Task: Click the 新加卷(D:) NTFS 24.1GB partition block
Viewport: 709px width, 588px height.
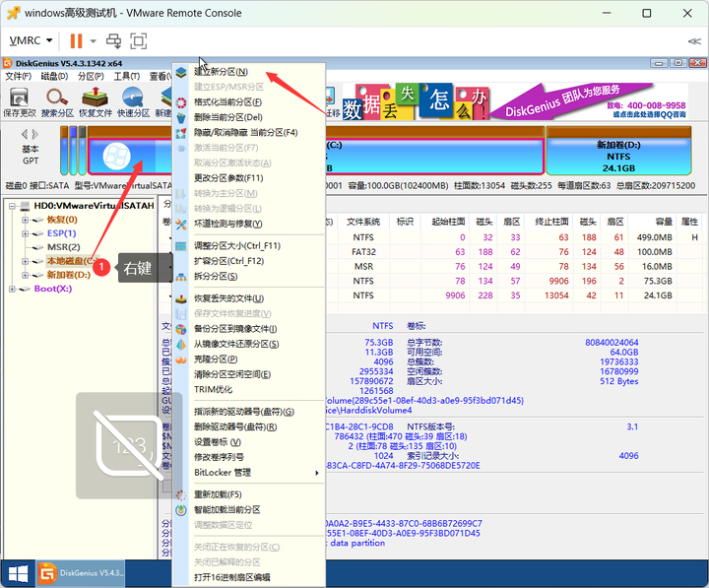Action: pyautogui.click(x=618, y=151)
